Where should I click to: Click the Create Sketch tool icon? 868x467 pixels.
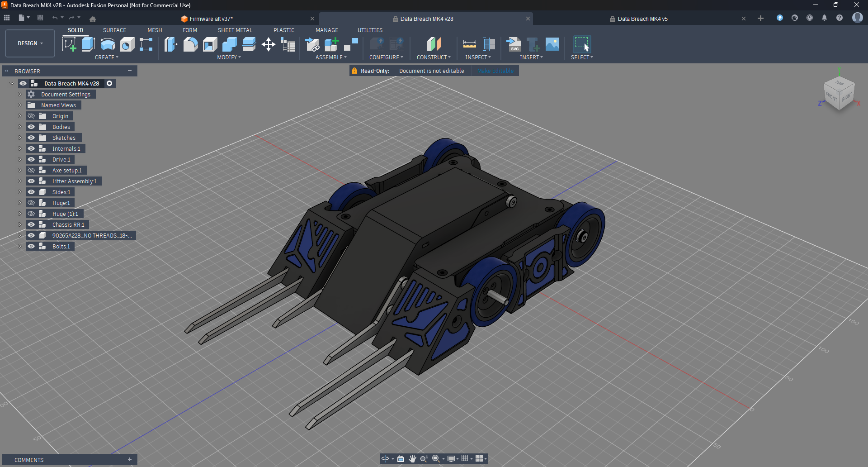[x=69, y=44]
